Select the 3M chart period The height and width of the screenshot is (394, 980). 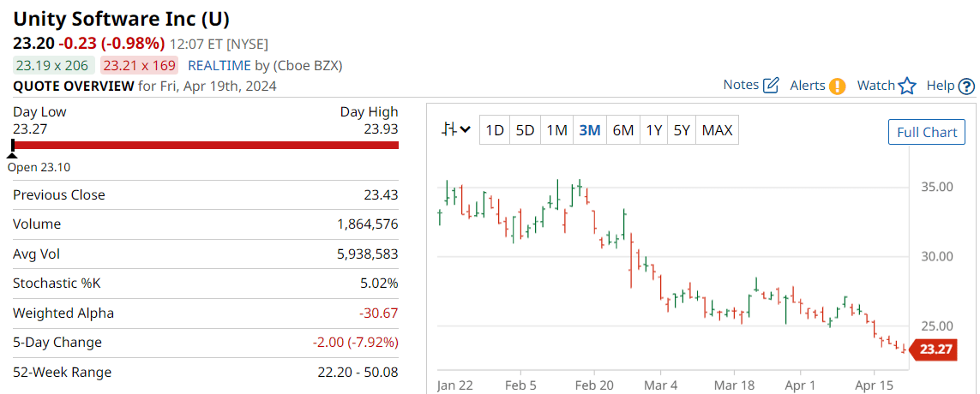590,130
